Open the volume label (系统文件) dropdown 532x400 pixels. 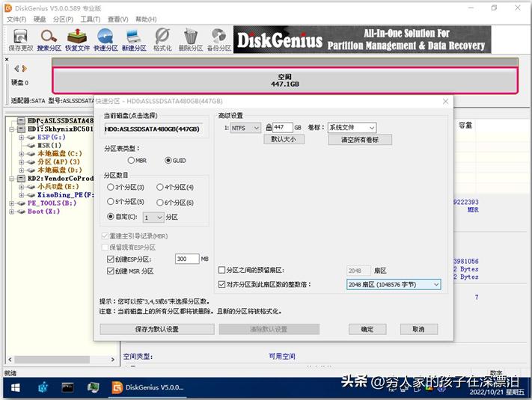point(352,127)
